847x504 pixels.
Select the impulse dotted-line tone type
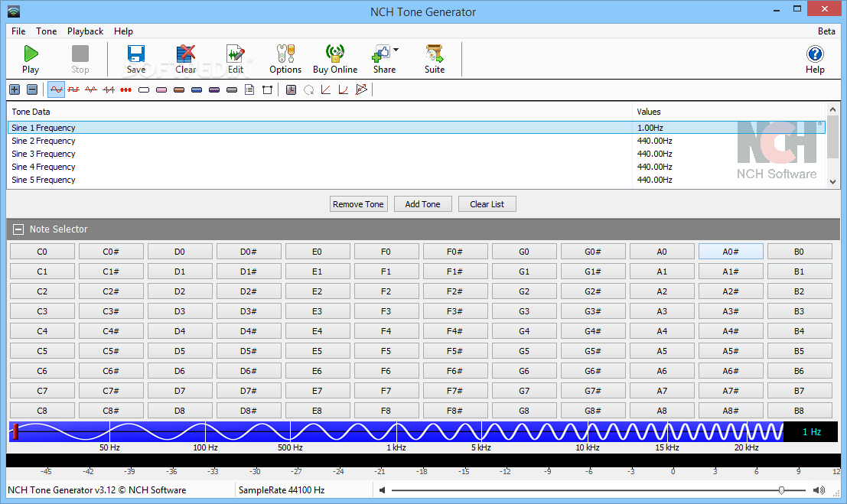[125, 89]
